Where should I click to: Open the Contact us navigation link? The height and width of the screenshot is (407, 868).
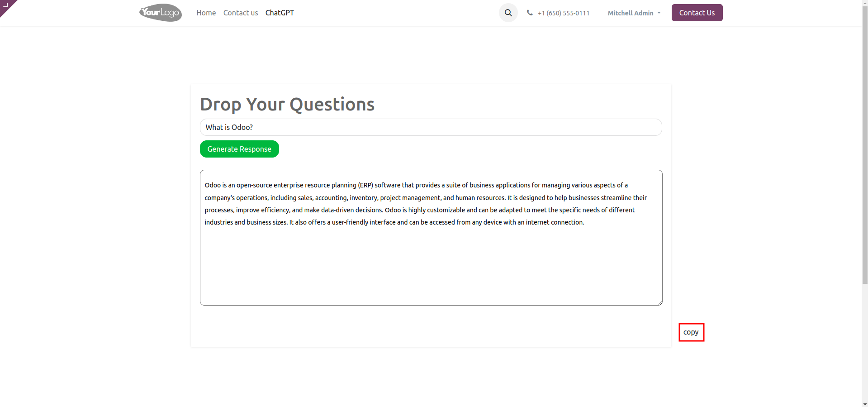(x=241, y=13)
